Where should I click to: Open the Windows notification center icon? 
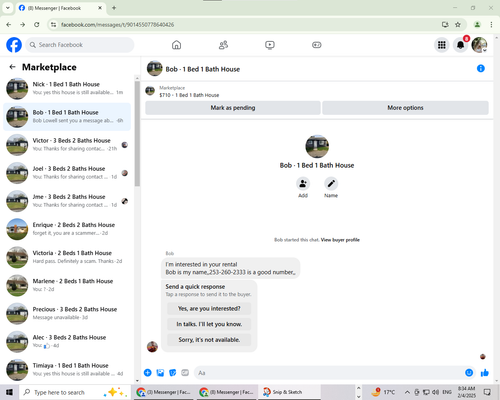point(487,392)
